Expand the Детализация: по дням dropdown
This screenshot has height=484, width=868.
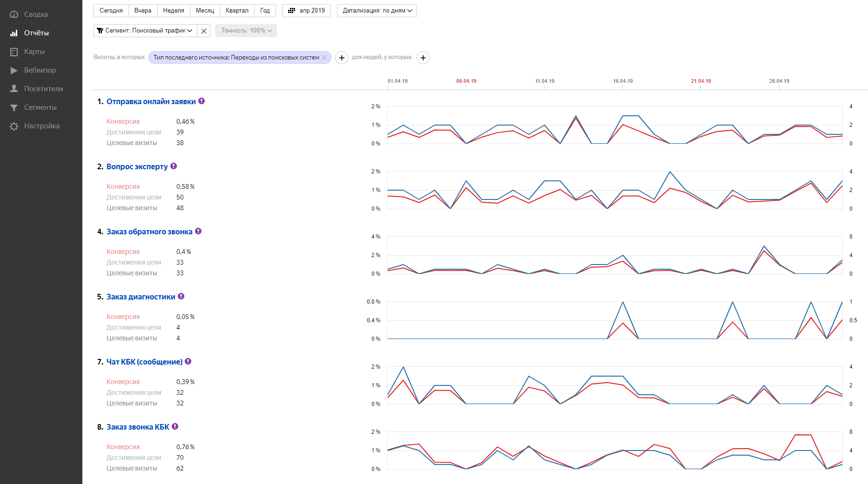377,11
